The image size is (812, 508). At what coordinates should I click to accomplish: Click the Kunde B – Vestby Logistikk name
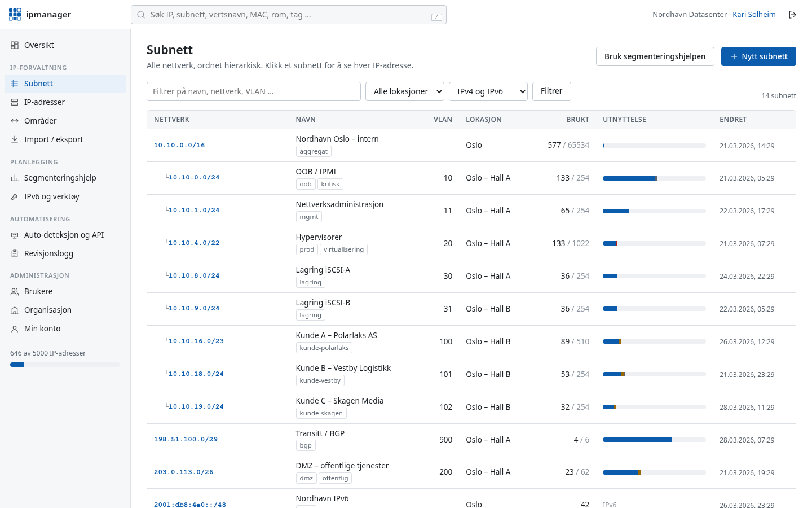coord(343,368)
